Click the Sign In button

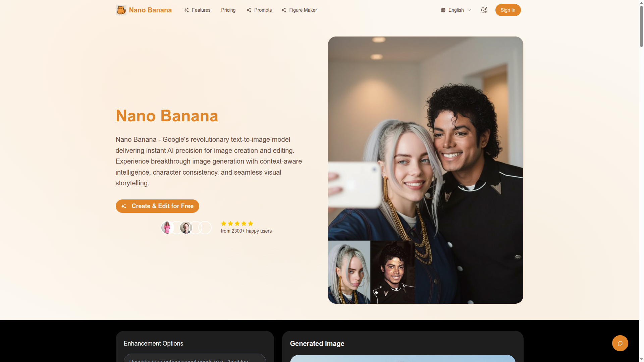[508, 10]
